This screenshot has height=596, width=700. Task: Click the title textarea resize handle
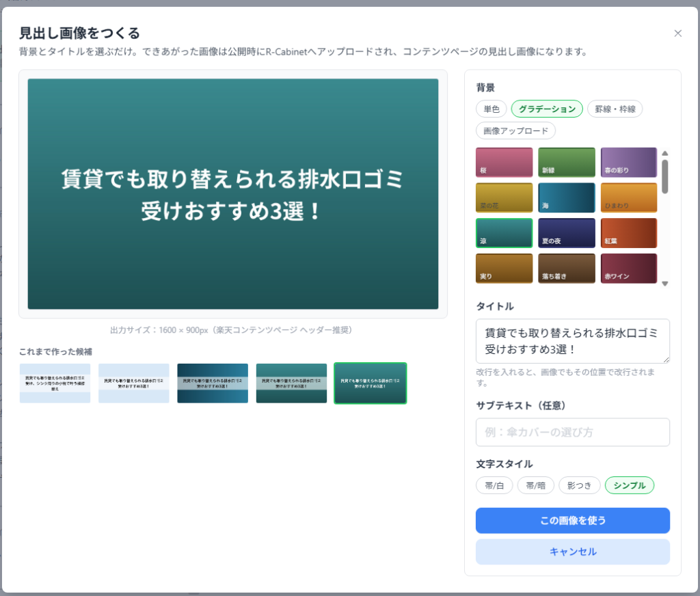coord(666,360)
